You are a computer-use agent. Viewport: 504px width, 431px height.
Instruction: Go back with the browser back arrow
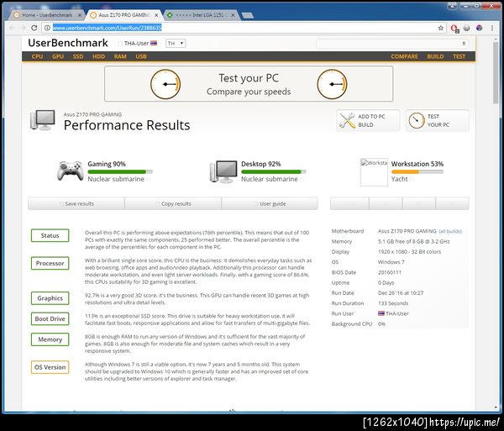[x=12, y=28]
